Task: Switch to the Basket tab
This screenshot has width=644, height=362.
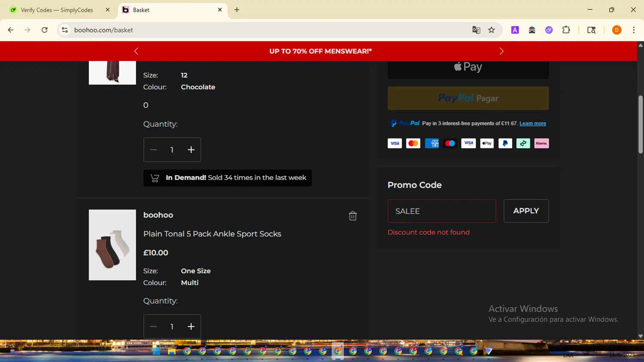Action: (x=172, y=10)
